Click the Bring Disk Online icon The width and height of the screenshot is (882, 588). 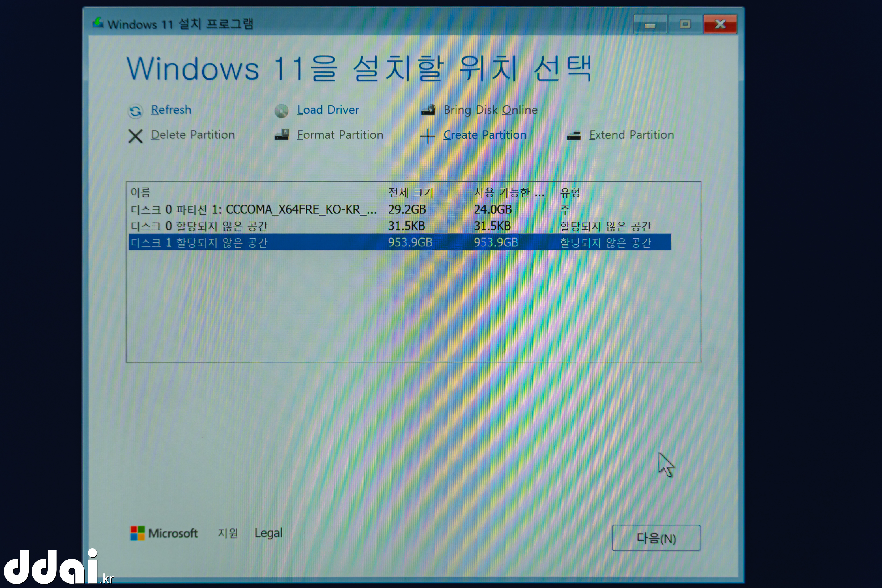point(428,110)
